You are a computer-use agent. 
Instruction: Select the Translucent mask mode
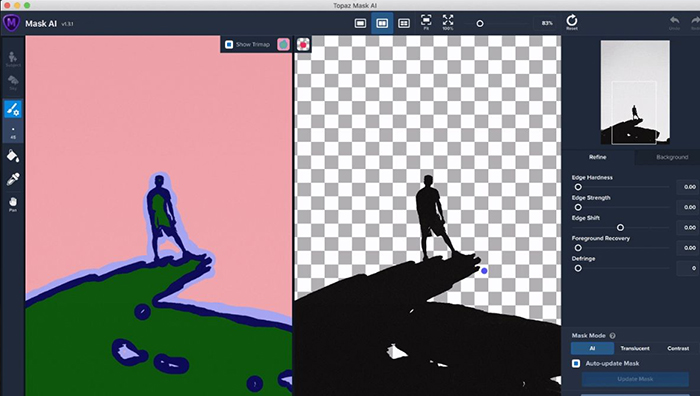tap(635, 348)
